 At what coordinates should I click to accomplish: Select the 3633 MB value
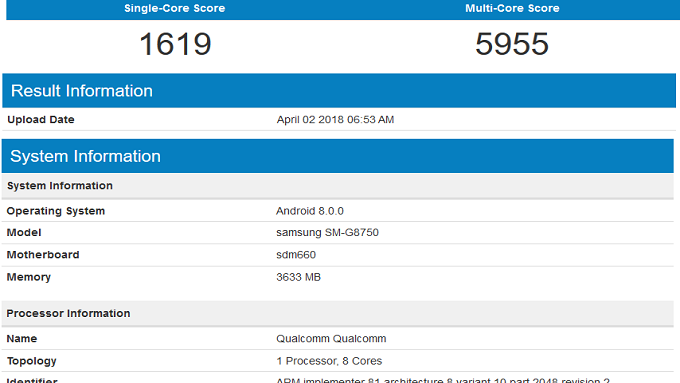tap(298, 277)
